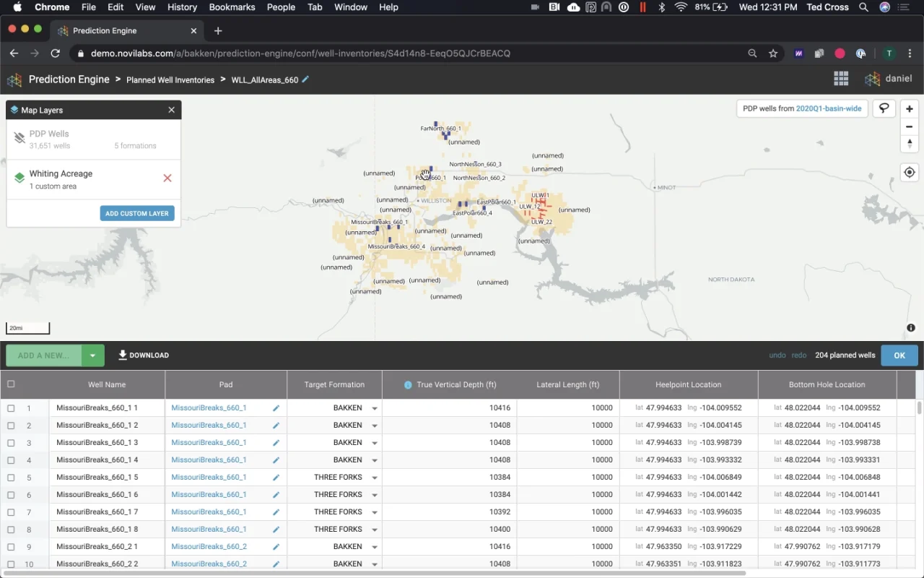Open user menu daniel
This screenshot has height=578, width=924.
coord(889,79)
